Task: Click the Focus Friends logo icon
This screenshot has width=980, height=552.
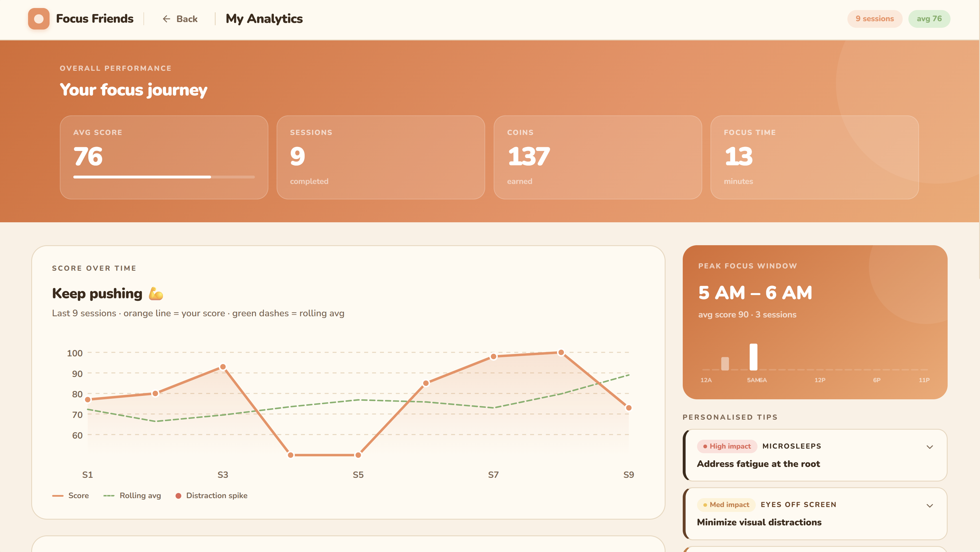Action: point(38,19)
